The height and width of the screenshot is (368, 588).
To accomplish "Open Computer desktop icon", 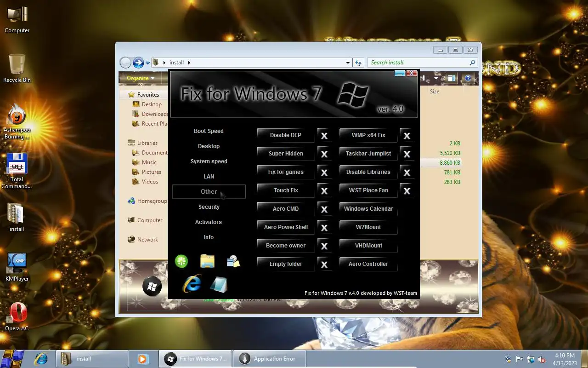I will [17, 19].
